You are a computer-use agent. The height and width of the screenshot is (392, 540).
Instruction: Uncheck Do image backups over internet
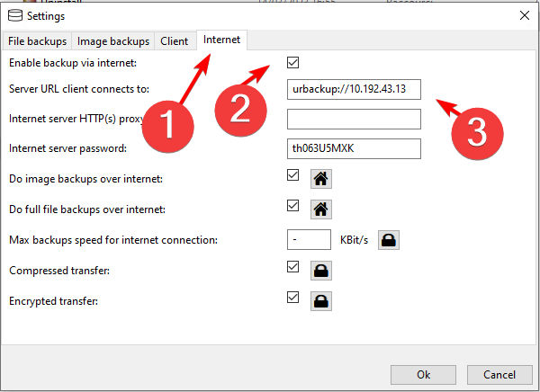point(292,176)
